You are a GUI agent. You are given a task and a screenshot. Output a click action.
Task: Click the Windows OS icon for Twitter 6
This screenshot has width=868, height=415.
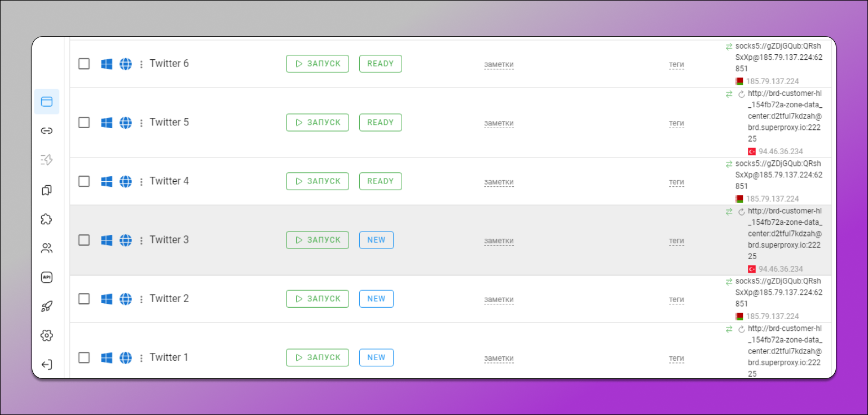click(107, 64)
